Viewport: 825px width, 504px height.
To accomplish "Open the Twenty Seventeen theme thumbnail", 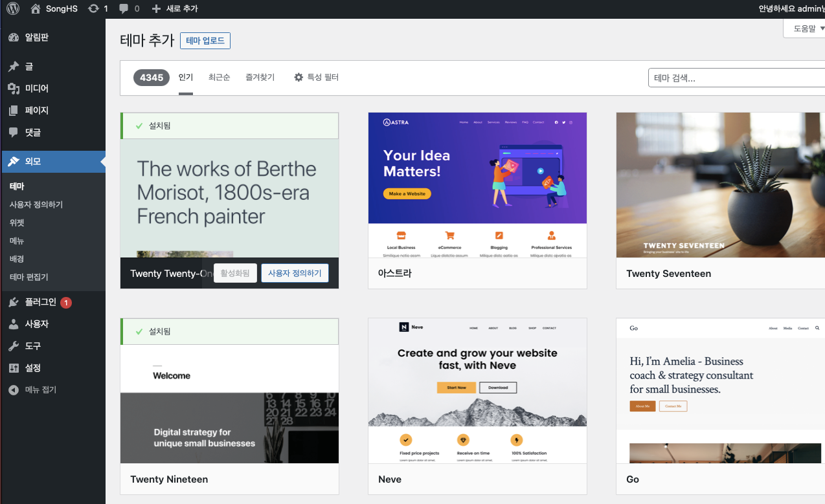I will point(721,185).
